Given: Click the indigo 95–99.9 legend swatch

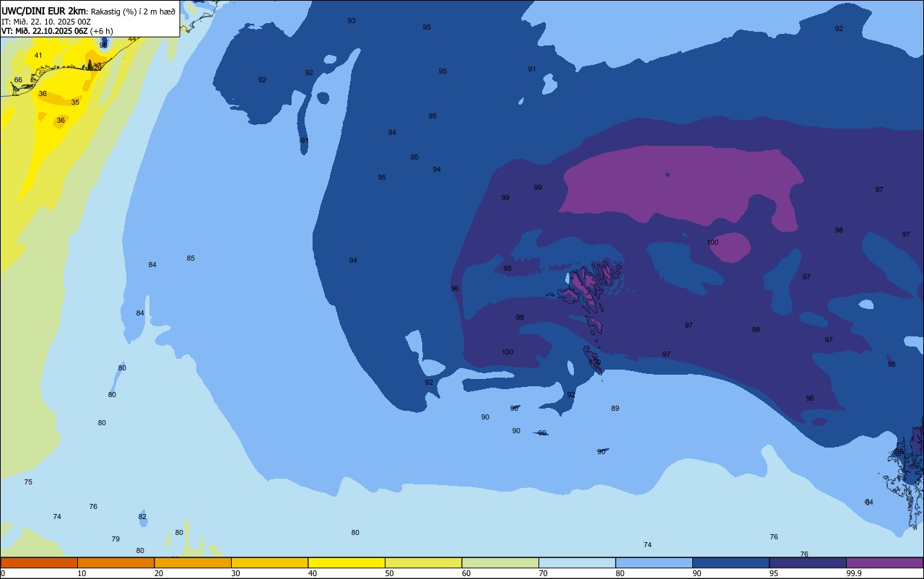Looking at the screenshot, I should (808, 563).
